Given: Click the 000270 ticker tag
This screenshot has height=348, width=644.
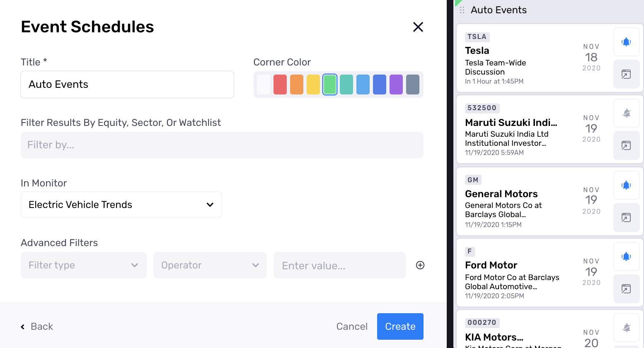Looking at the screenshot, I should coord(482,323).
